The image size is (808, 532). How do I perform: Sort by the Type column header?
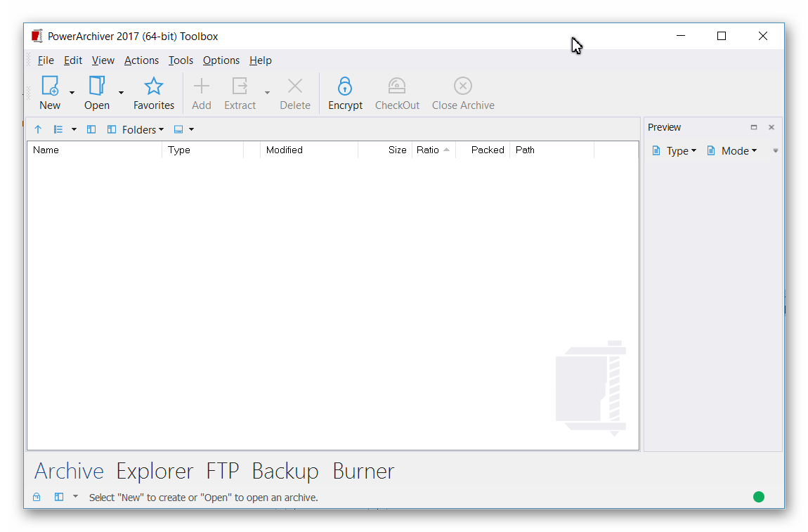[x=202, y=150]
